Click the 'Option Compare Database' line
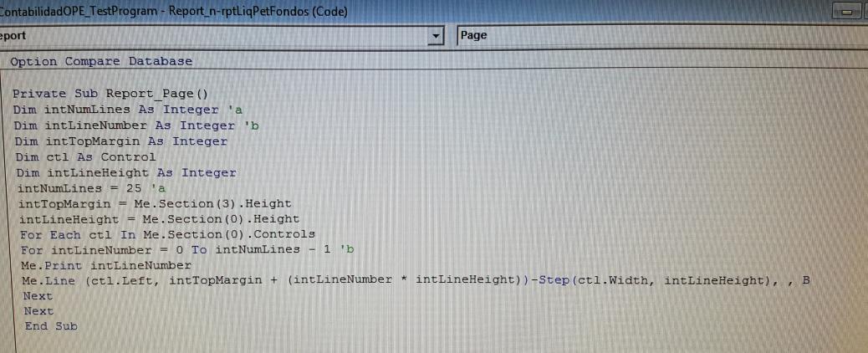 [101, 62]
